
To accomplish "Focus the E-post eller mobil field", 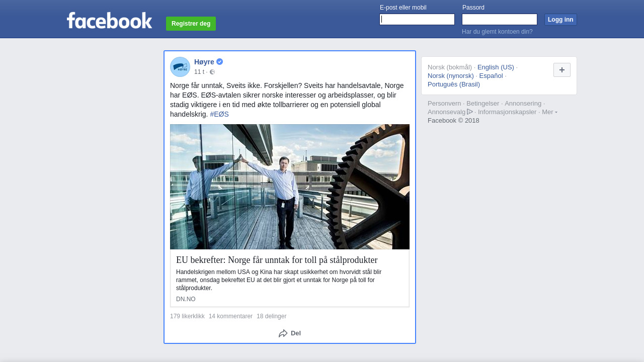I will tap(417, 20).
